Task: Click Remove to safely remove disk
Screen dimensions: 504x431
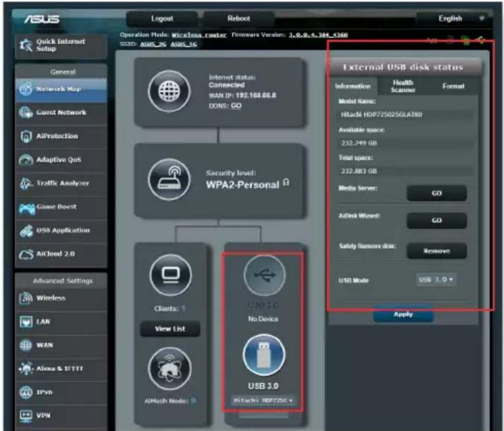Action: [437, 251]
